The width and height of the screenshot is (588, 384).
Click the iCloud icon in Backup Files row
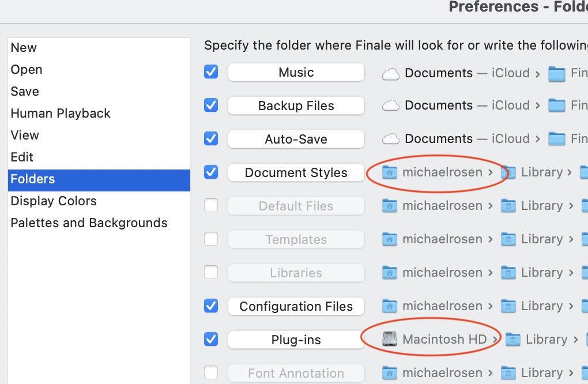[391, 106]
